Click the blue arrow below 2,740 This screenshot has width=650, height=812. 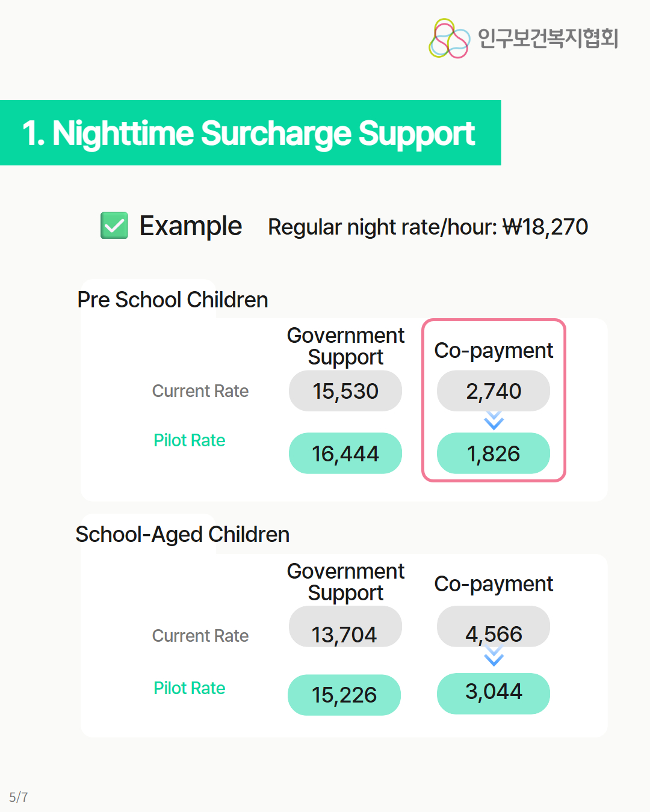[x=494, y=420]
